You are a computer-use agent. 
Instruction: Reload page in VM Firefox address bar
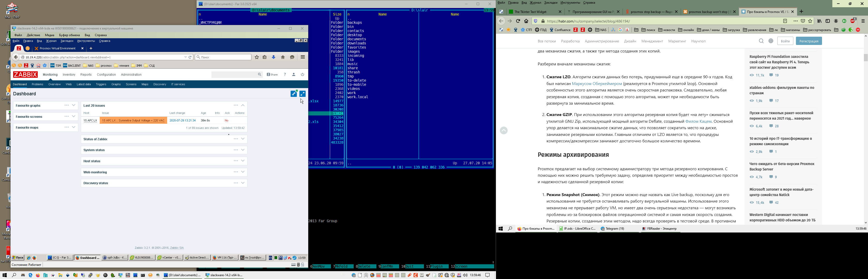click(190, 57)
